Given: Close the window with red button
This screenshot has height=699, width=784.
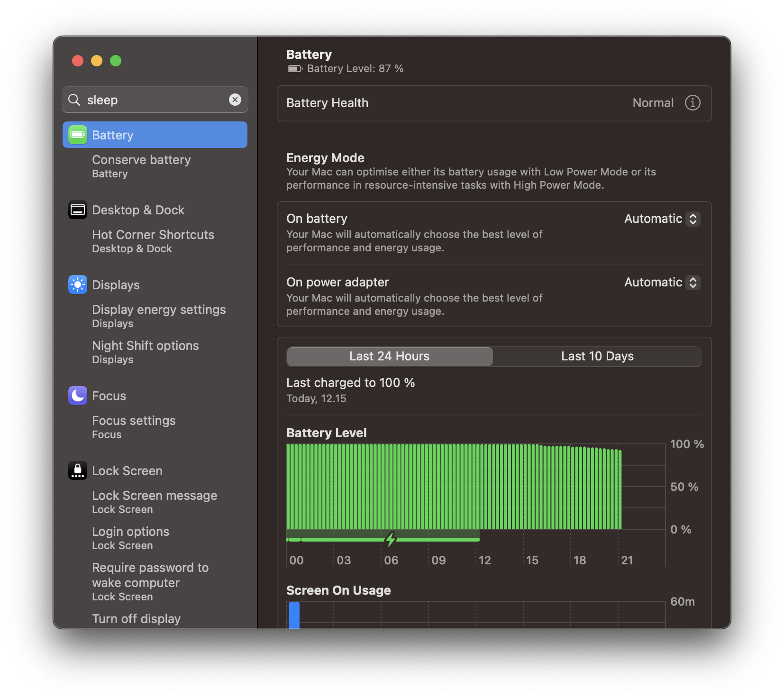Looking at the screenshot, I should 78,61.
